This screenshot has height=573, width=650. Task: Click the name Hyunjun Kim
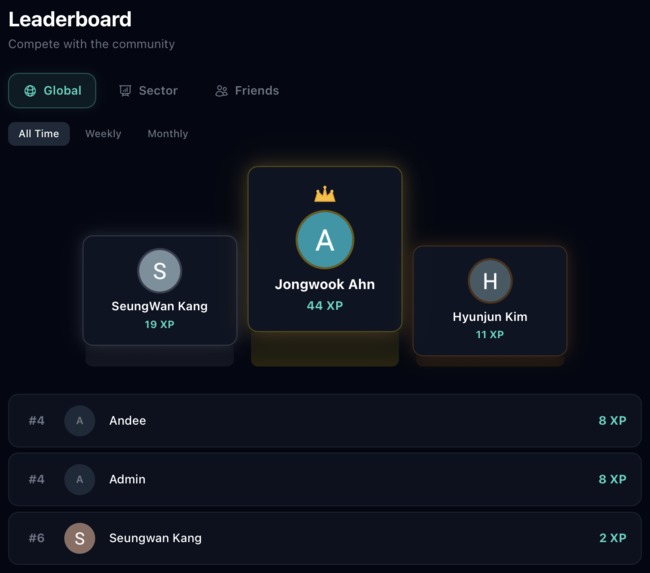tap(490, 317)
